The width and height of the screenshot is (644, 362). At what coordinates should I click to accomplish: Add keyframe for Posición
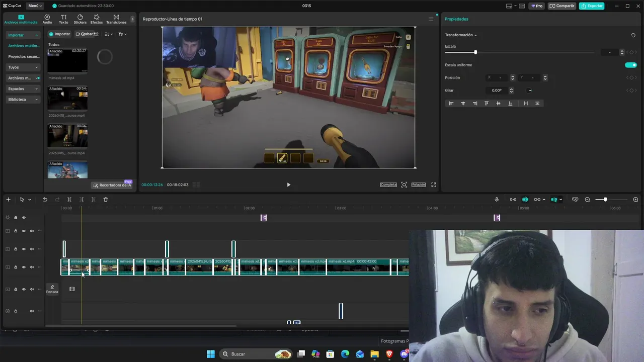pos(631,78)
